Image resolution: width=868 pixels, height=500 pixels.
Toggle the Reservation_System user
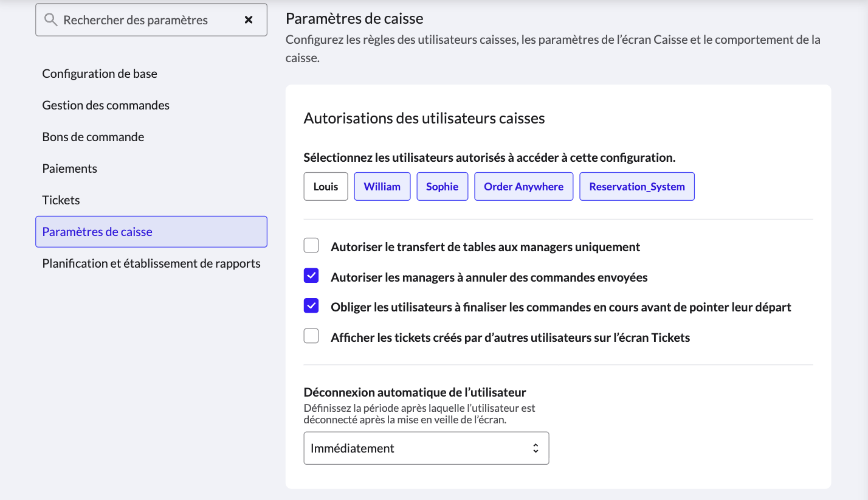point(637,187)
